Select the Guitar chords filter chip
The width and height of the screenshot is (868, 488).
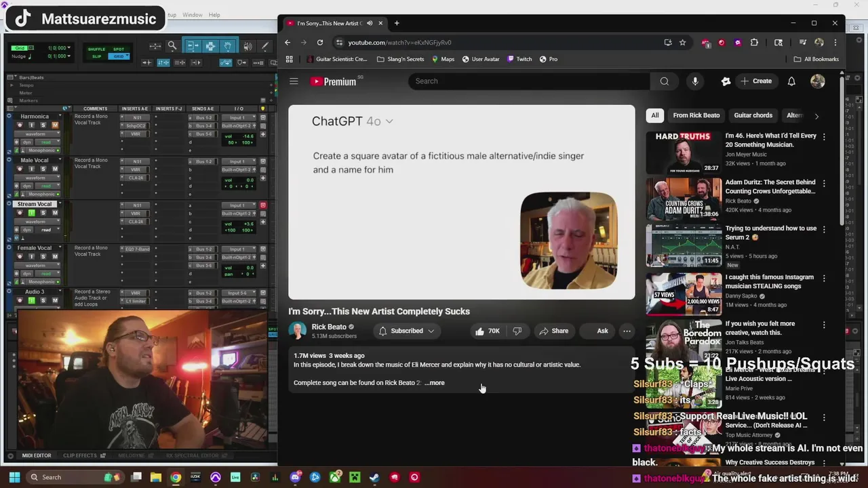753,115
